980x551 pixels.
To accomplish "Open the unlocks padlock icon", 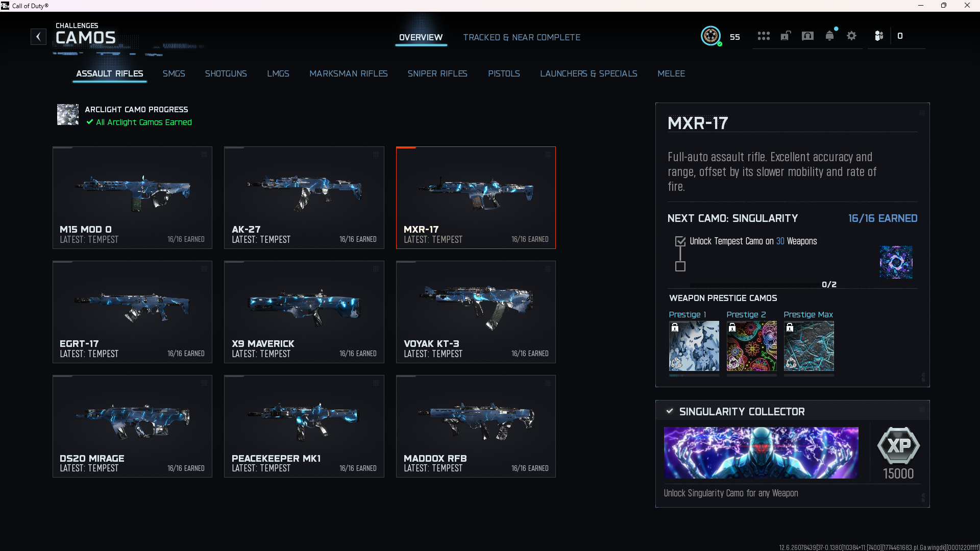I will pyautogui.click(x=786, y=36).
